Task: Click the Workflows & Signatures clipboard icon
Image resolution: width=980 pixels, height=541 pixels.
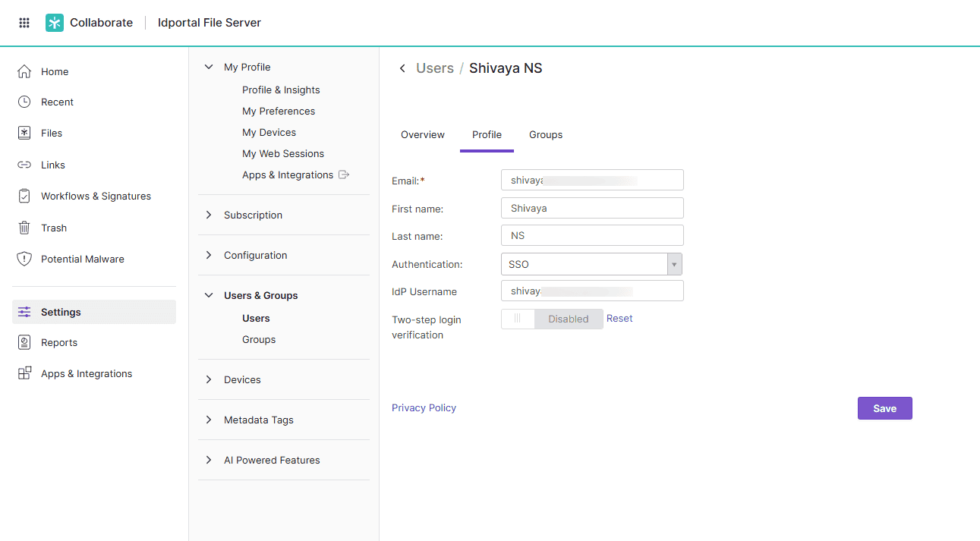Action: (x=24, y=196)
